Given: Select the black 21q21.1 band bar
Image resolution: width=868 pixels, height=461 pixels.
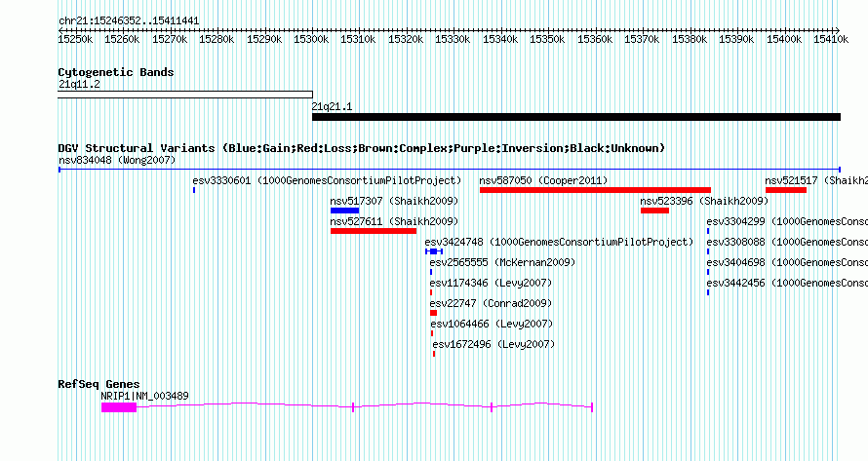Looking at the screenshot, I should coord(576,117).
